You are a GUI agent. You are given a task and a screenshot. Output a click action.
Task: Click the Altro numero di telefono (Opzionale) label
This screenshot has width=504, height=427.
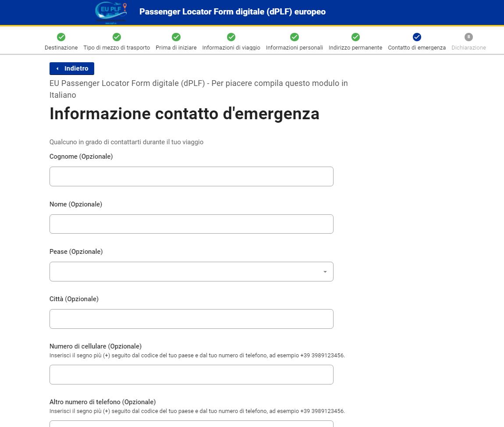tap(103, 402)
